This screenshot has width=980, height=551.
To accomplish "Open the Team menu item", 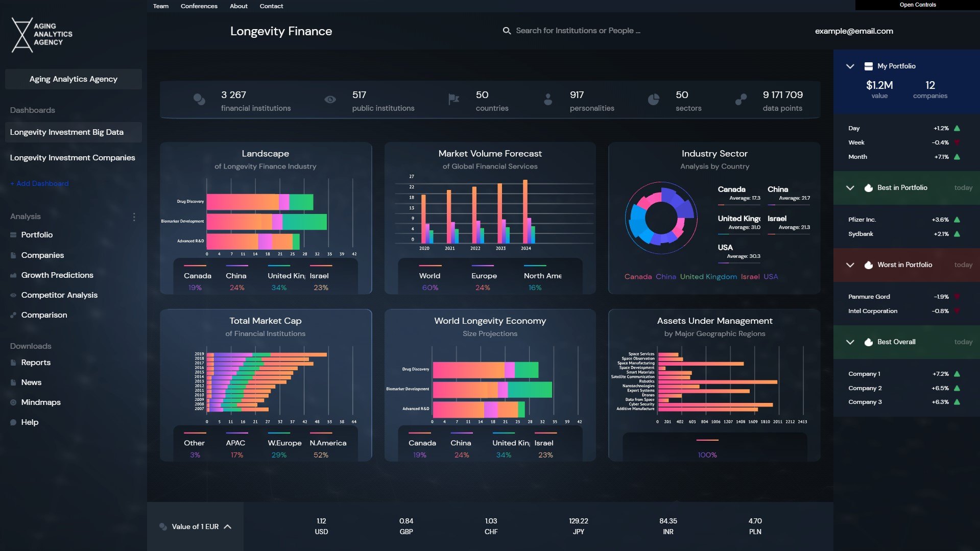I will 161,6.
